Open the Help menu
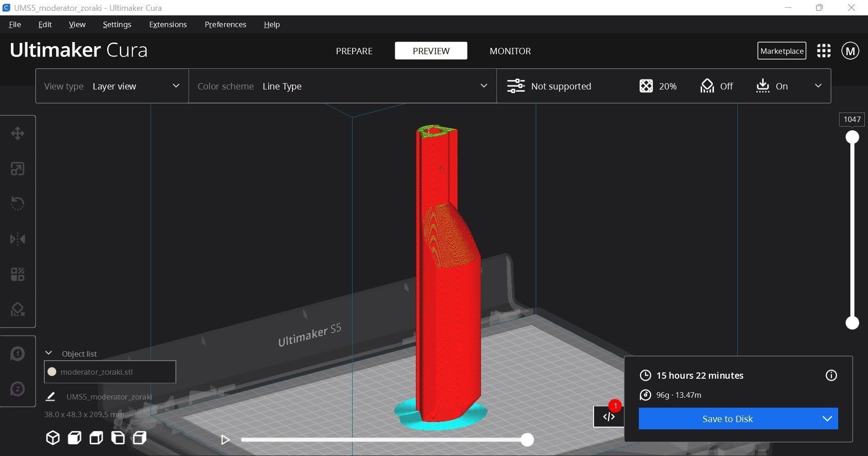 point(272,24)
